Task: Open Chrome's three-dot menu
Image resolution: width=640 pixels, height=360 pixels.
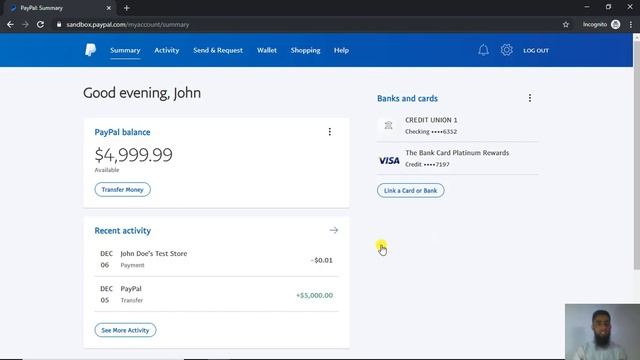Action: click(631, 24)
